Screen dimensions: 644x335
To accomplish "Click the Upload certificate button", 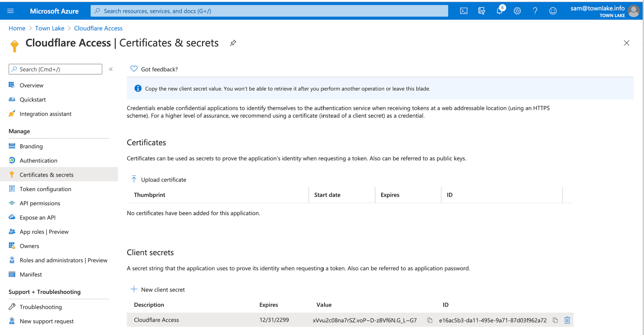I will tap(159, 180).
